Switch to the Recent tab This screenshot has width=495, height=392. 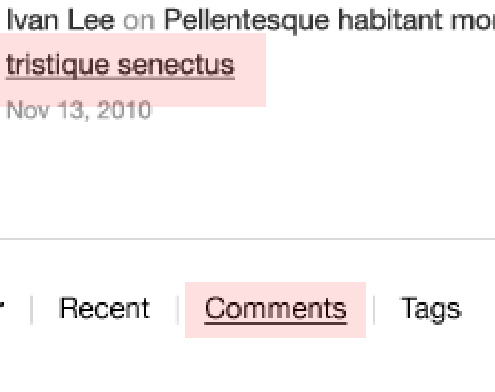(104, 309)
